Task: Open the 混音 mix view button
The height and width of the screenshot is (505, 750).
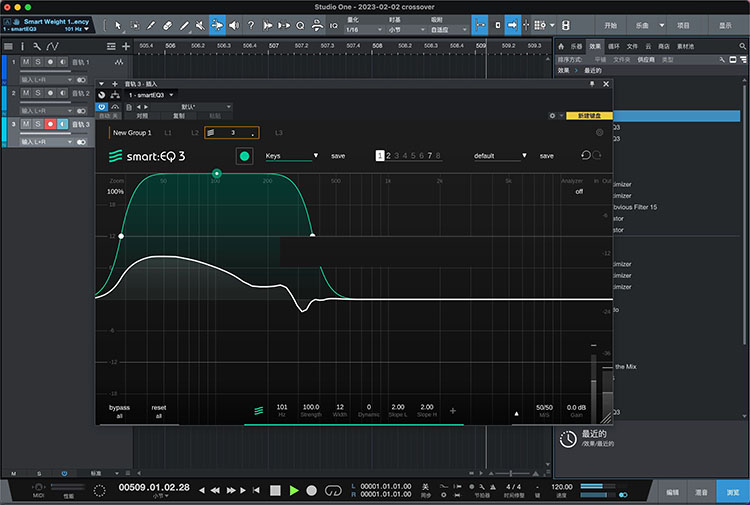Action: 701,492
